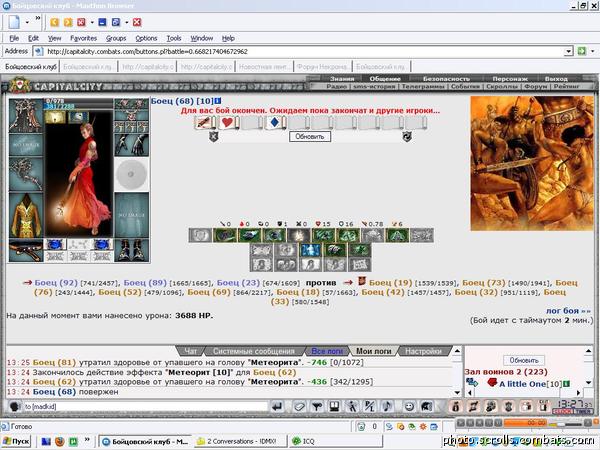Open the address bar dropdown arrow

click(569, 51)
